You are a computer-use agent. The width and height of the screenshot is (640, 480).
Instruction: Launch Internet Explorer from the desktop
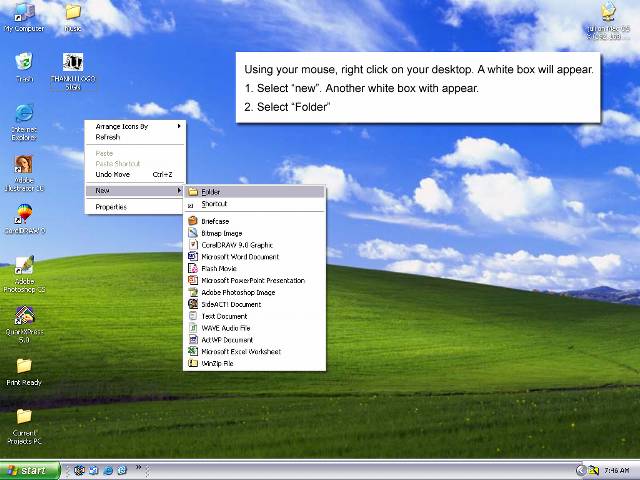[24, 122]
